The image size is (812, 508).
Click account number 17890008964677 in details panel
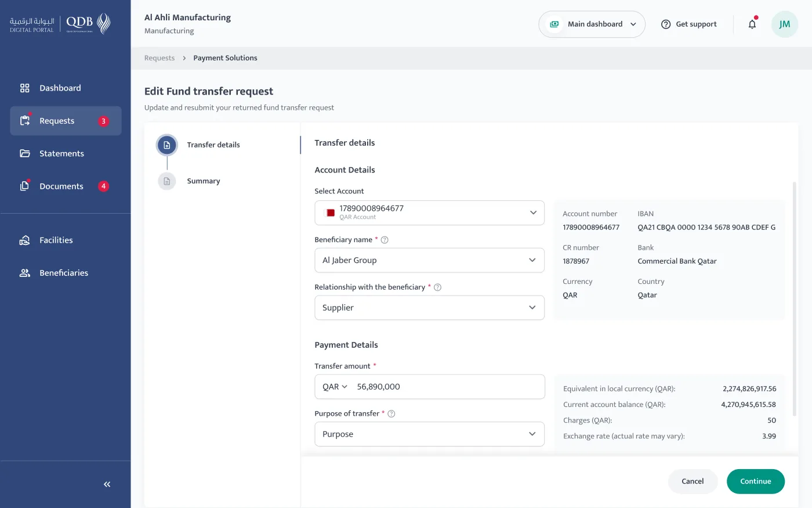(x=591, y=228)
